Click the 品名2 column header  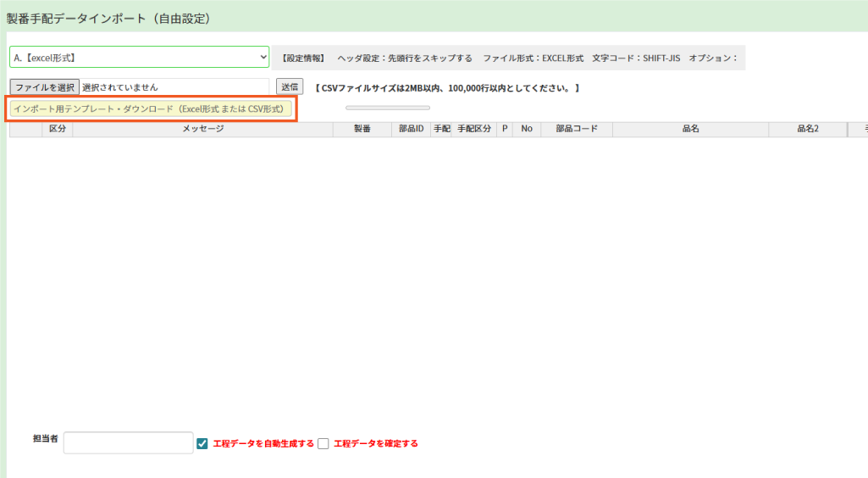click(x=807, y=129)
